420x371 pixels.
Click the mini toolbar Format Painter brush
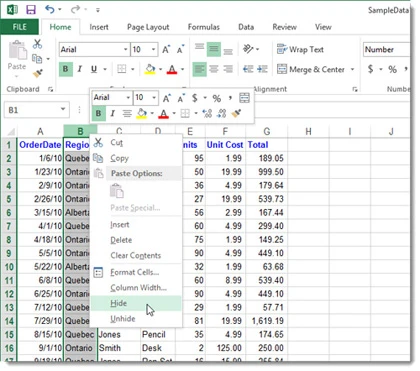[x=236, y=113]
